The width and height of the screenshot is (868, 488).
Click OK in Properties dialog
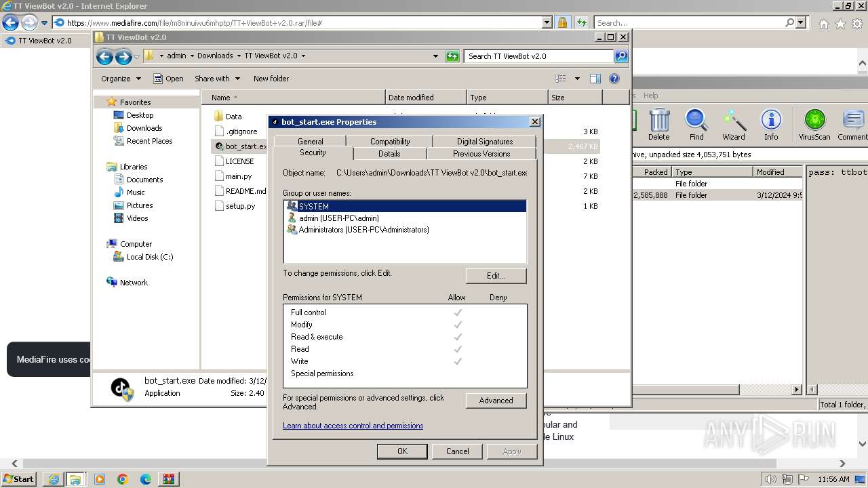tap(402, 451)
